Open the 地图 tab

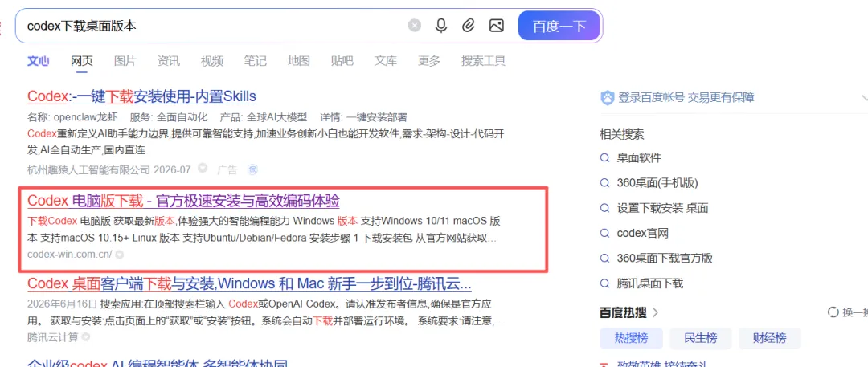pyautogui.click(x=299, y=61)
